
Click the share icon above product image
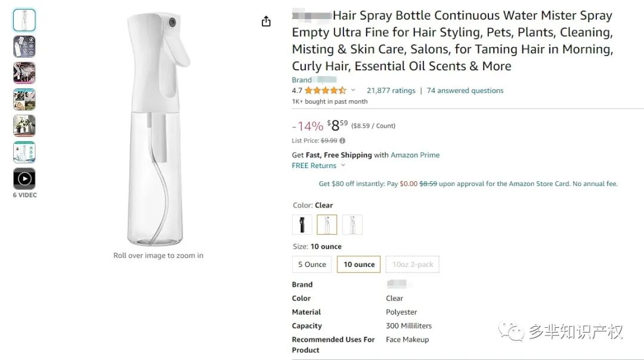coord(266,21)
